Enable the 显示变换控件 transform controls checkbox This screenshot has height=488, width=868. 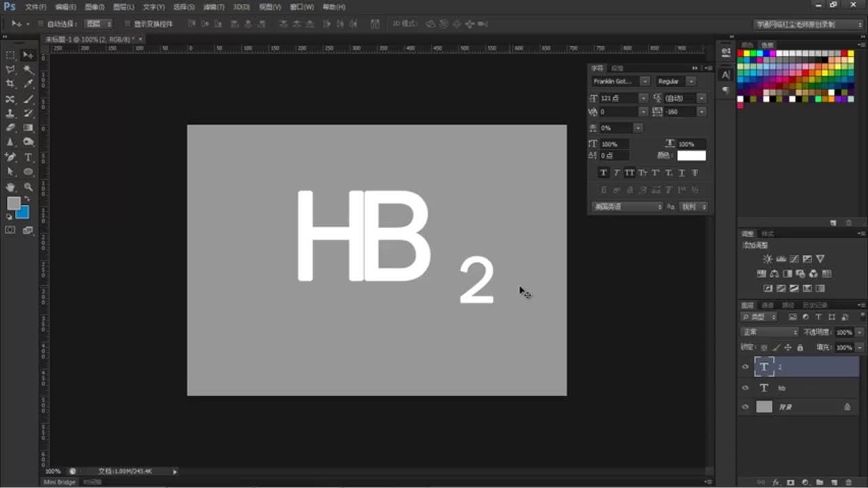(127, 24)
